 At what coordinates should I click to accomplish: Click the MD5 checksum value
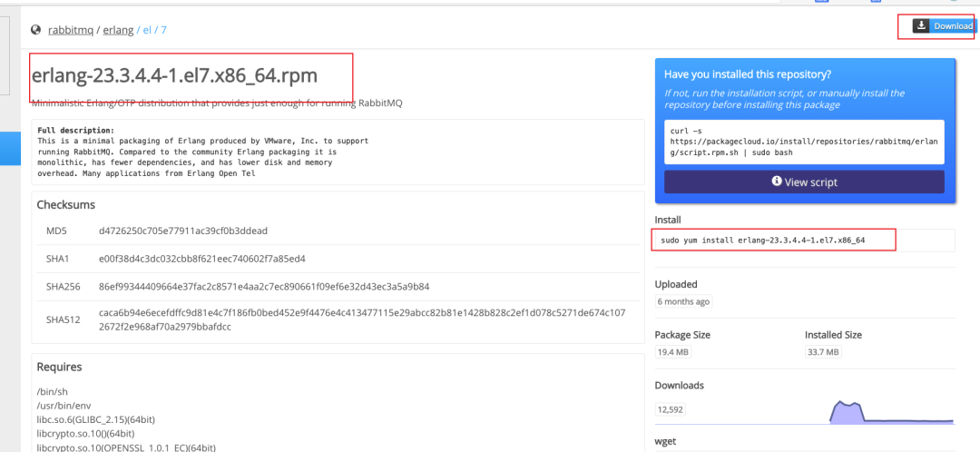pos(183,231)
